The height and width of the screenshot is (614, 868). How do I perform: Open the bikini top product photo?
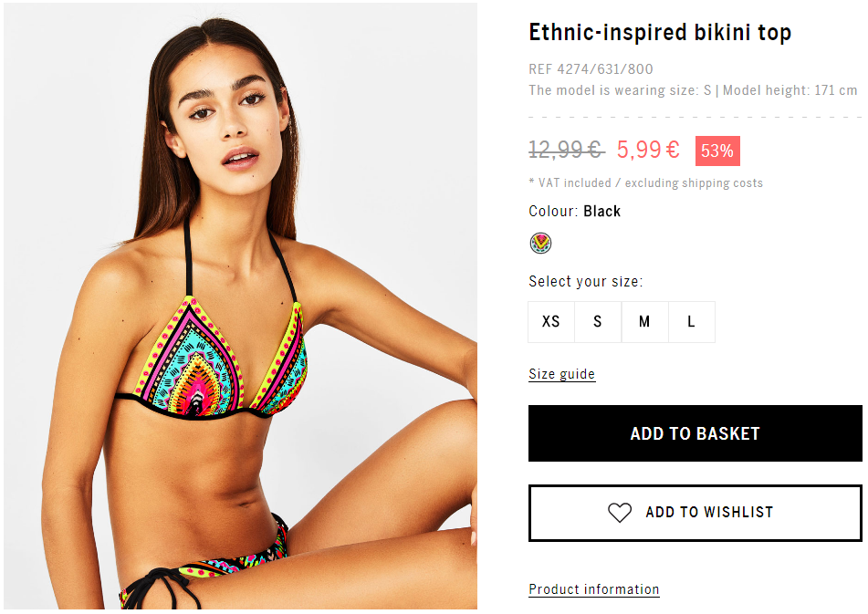[241, 306]
